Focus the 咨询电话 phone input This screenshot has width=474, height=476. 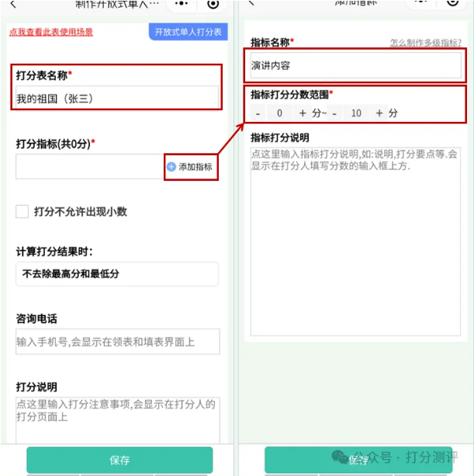coord(118,342)
